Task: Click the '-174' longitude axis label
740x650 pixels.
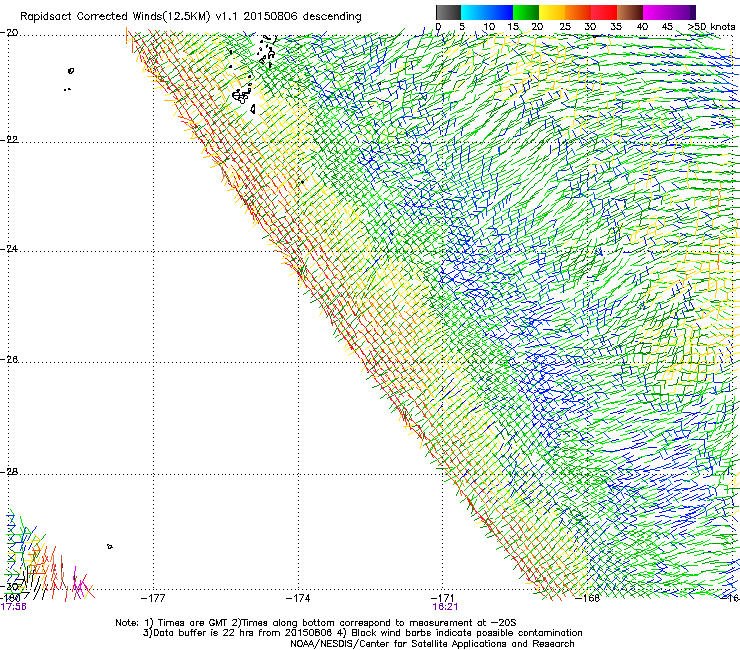Action: (x=298, y=598)
